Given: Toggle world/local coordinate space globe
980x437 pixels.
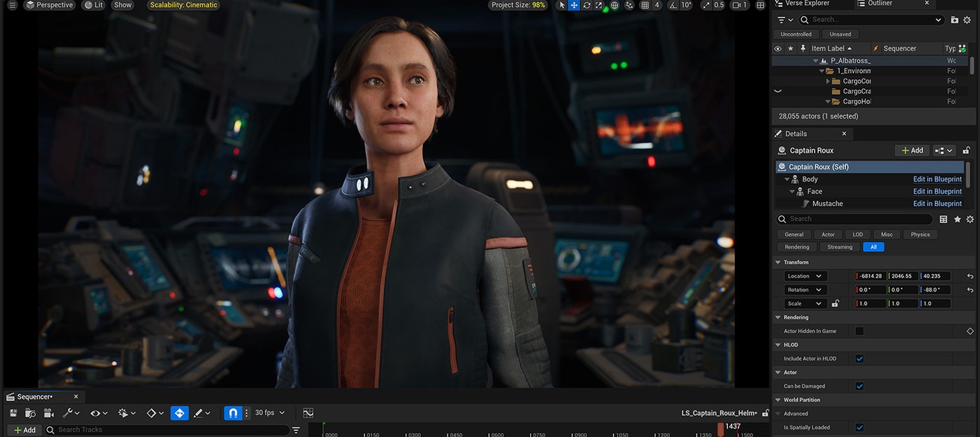Looking at the screenshot, I should [x=615, y=5].
